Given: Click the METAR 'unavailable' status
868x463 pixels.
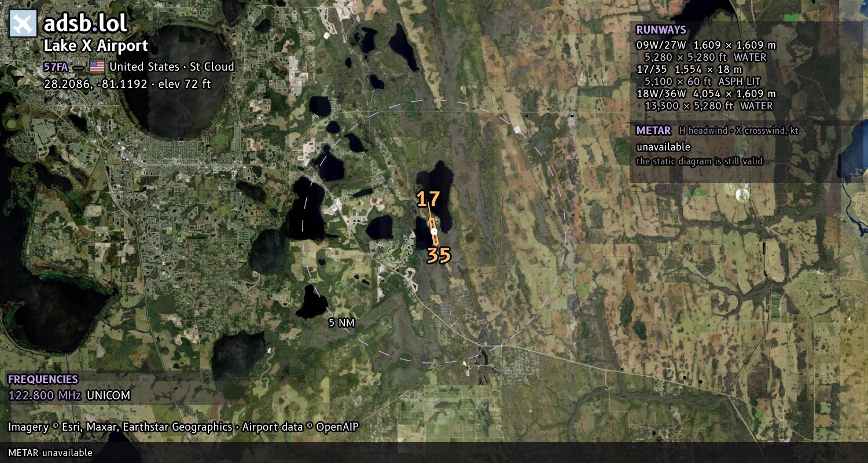Looking at the screenshot, I should point(663,147).
